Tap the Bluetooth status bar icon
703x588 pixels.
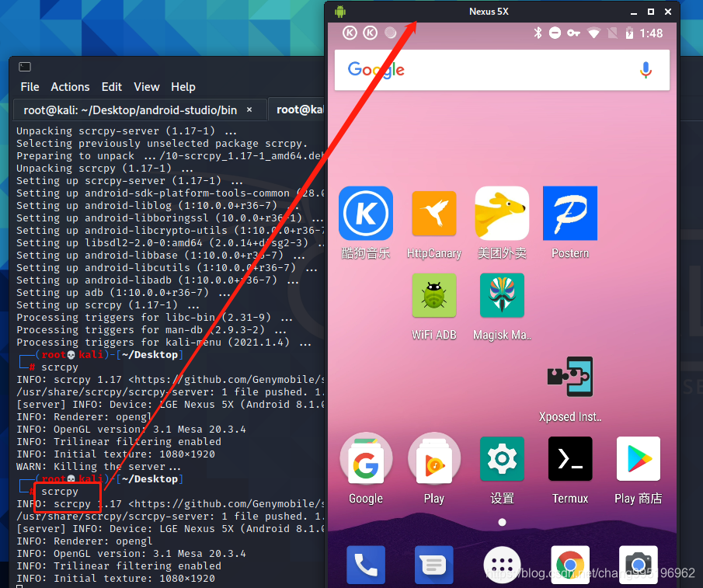538,33
